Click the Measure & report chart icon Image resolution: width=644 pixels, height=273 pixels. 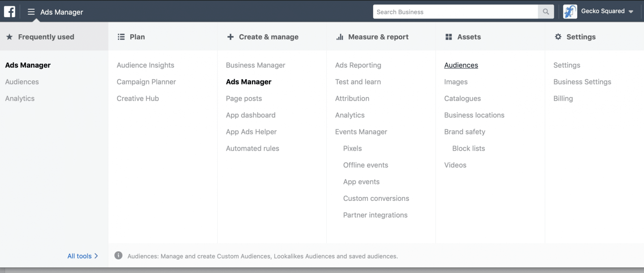tap(340, 37)
